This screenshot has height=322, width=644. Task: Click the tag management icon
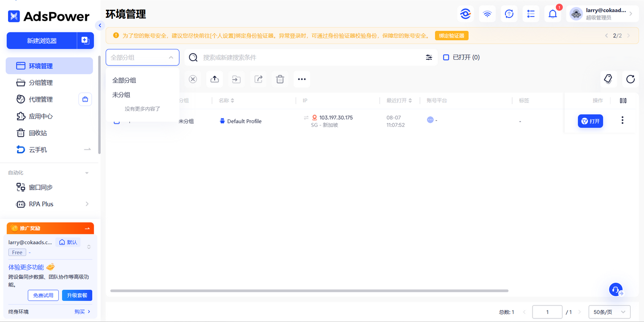pos(608,79)
